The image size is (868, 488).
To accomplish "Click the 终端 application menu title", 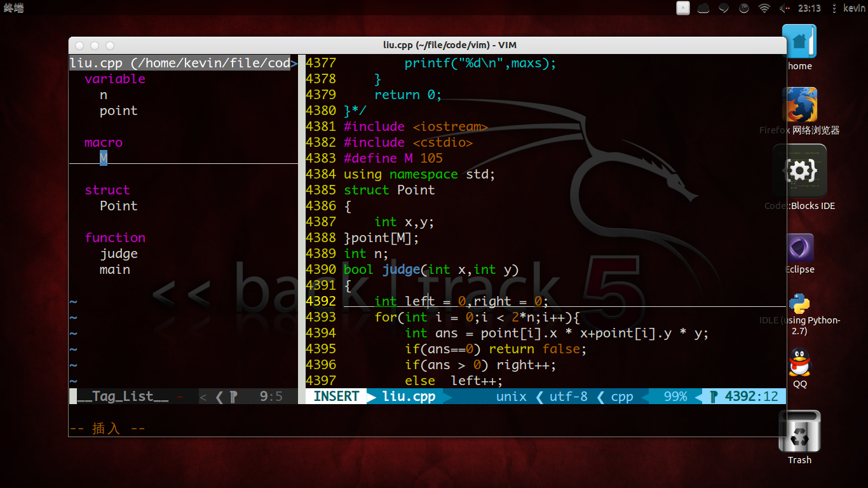I will click(x=13, y=8).
